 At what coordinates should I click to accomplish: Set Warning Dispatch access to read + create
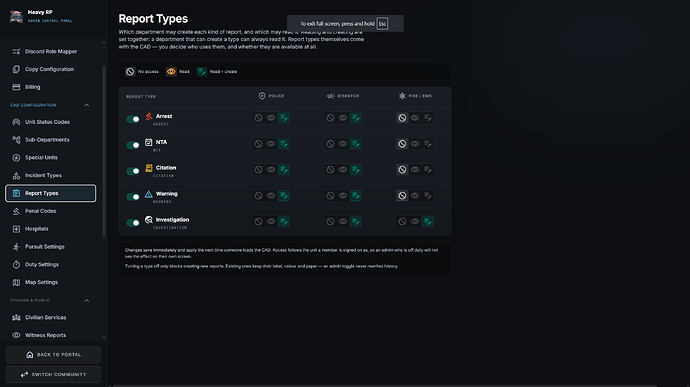click(356, 195)
